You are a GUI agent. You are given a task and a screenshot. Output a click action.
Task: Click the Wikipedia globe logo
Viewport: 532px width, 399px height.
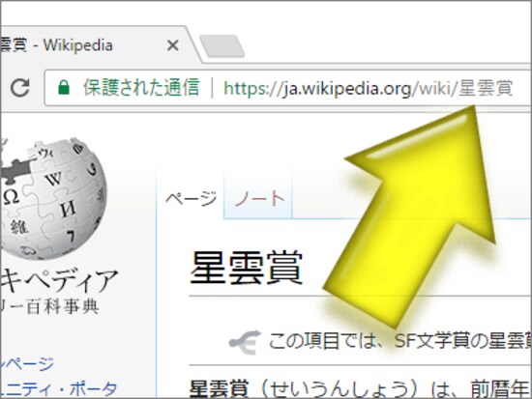(x=53, y=198)
